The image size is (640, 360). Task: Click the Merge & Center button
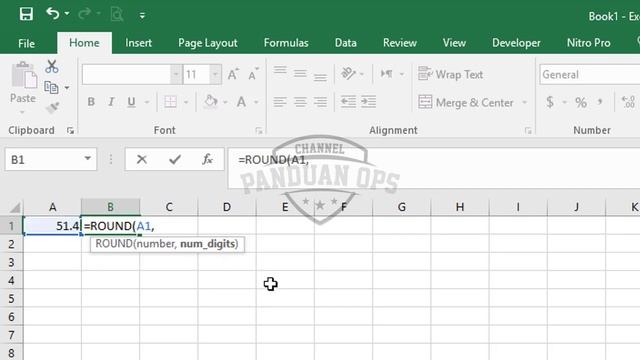466,102
